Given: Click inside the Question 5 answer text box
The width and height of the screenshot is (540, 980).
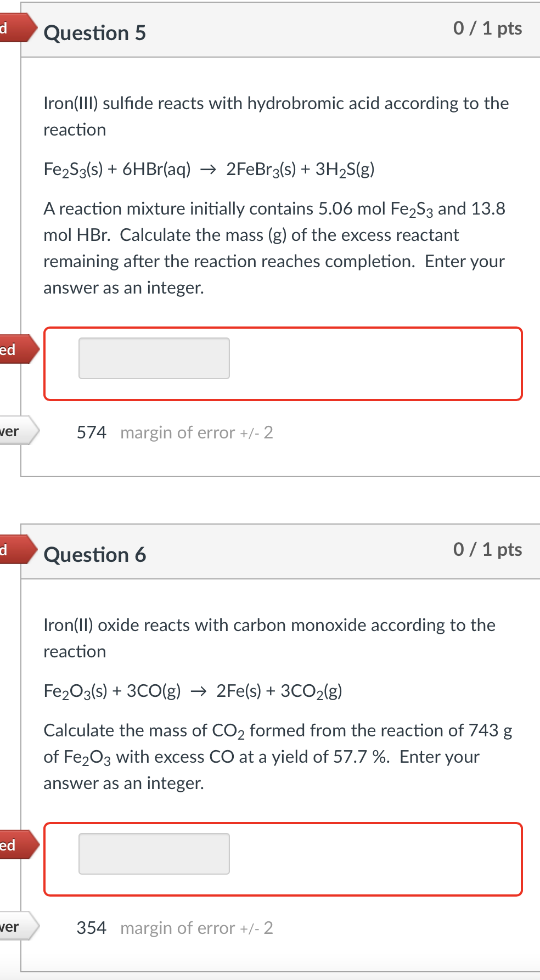Looking at the screenshot, I should pos(154,358).
